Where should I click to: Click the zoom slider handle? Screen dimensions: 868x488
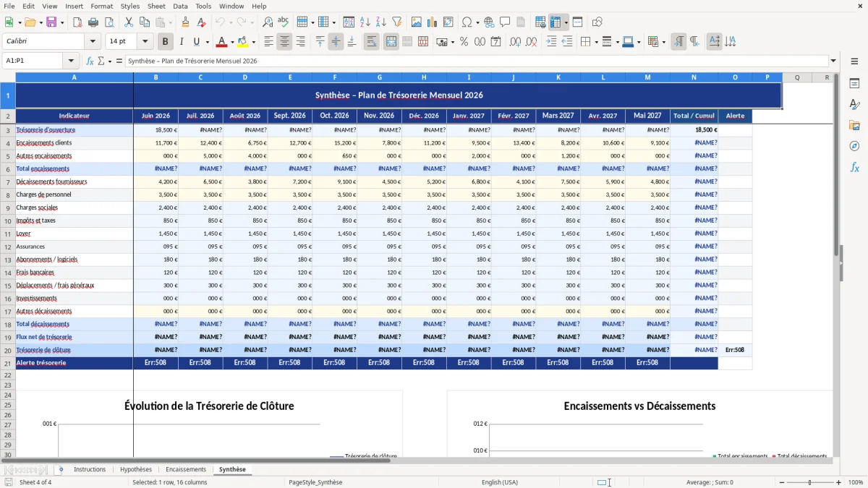(x=810, y=482)
